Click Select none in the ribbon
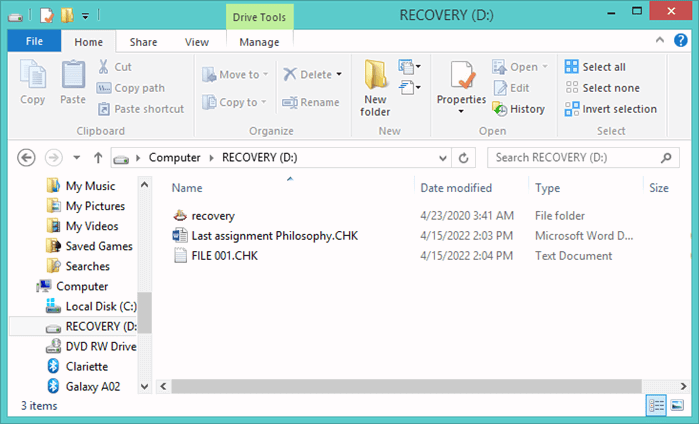The height and width of the screenshot is (424, 699). pos(602,88)
